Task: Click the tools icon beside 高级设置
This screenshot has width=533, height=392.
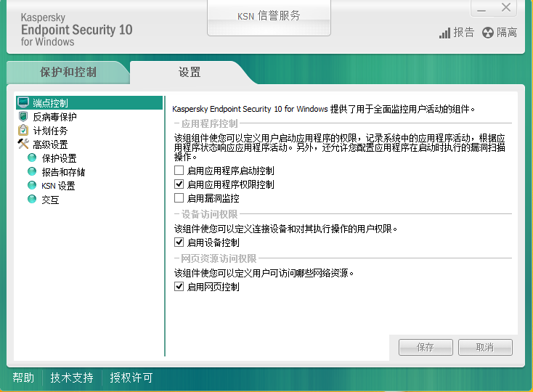Action: tap(23, 144)
